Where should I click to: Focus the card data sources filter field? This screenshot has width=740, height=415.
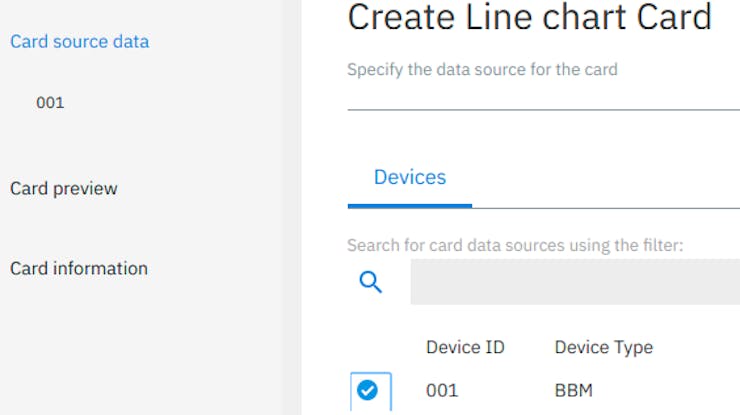click(575, 282)
